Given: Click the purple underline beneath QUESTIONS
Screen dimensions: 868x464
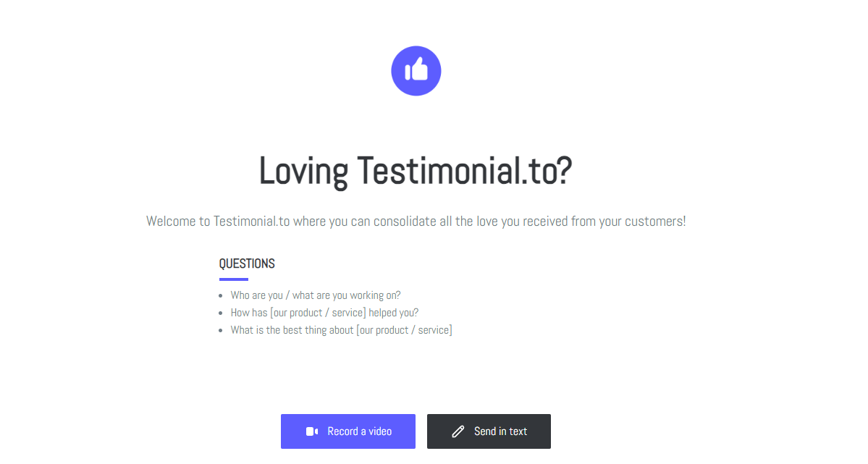Looking at the screenshot, I should (x=234, y=279).
